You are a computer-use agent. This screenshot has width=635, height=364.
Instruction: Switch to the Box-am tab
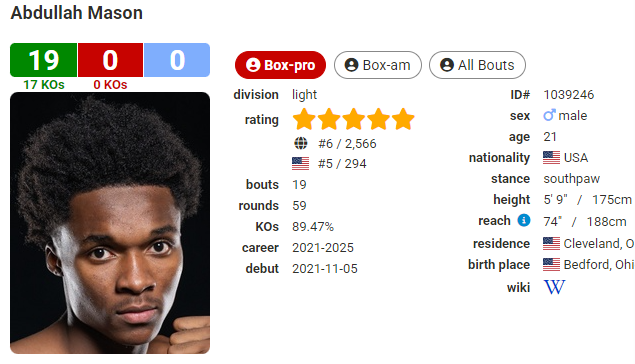click(377, 65)
